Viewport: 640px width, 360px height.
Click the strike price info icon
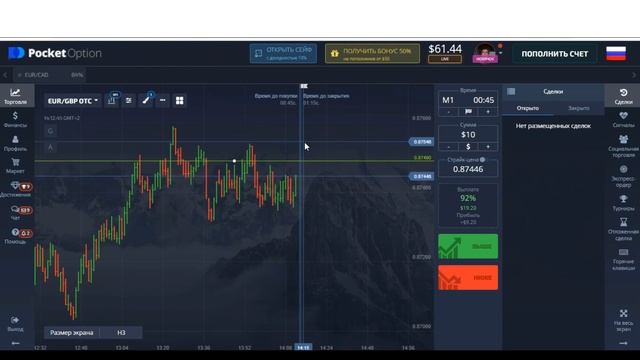coord(482,160)
